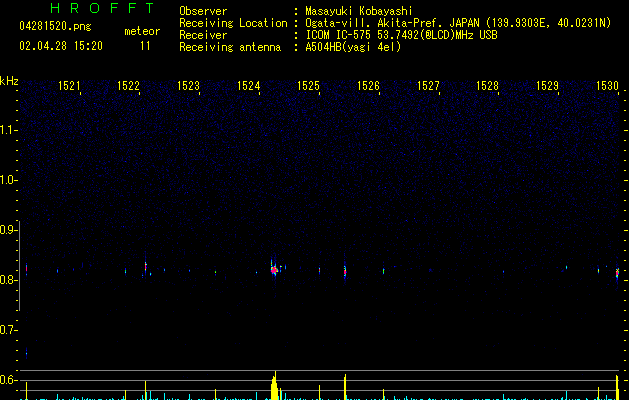This screenshot has height=400, width=629.
Task: Click the 'meteor' count label
Action: pos(142,31)
